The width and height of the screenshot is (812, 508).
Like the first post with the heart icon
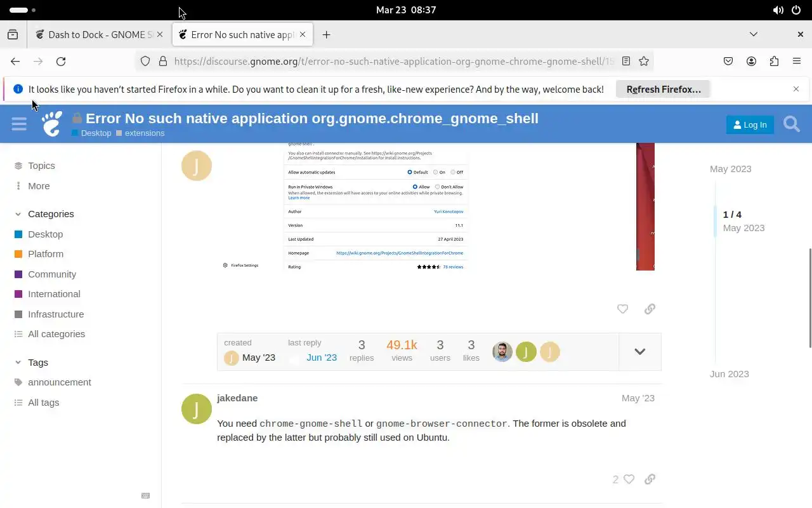(x=622, y=309)
